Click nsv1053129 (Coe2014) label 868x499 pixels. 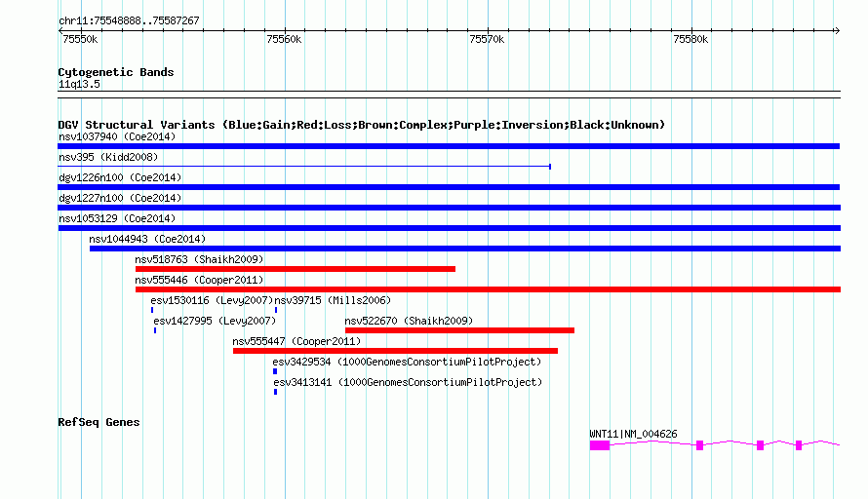[117, 218]
